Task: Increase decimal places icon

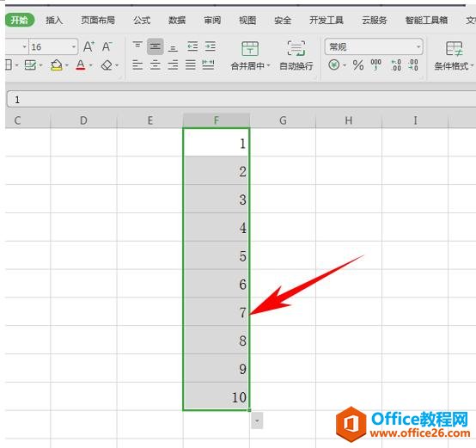Action: 396,65
